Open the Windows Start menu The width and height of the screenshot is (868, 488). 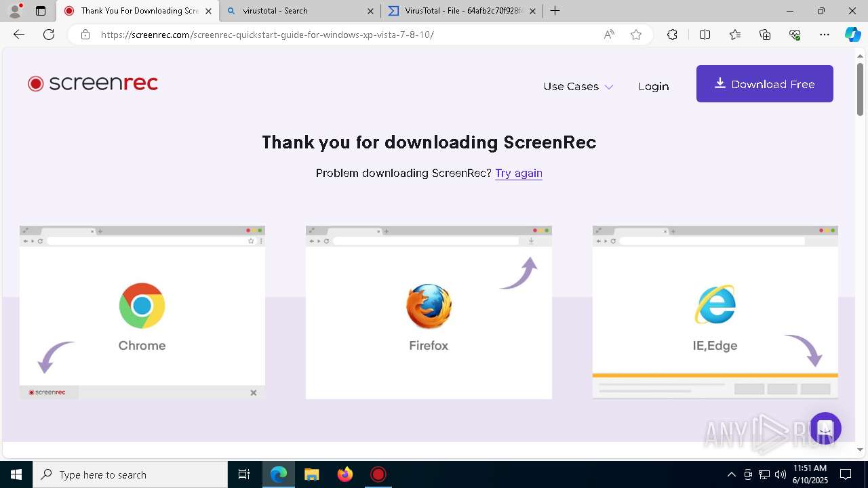16,474
